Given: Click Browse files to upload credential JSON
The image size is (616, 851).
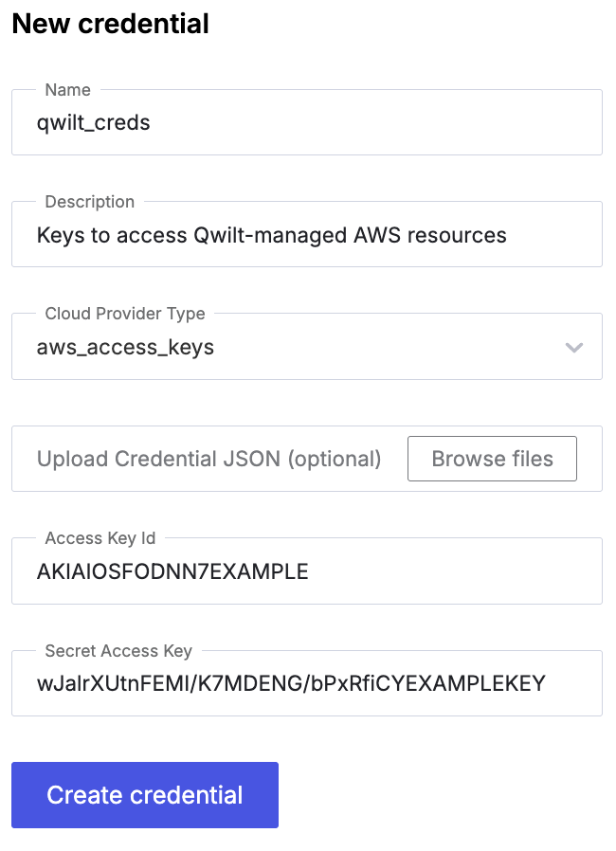Looking at the screenshot, I should pos(492,459).
